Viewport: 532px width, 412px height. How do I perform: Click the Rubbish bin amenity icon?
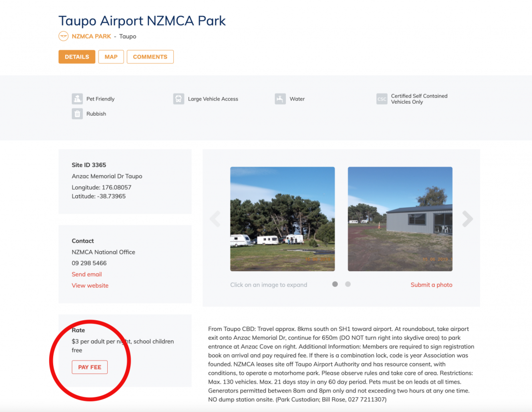[x=77, y=114]
